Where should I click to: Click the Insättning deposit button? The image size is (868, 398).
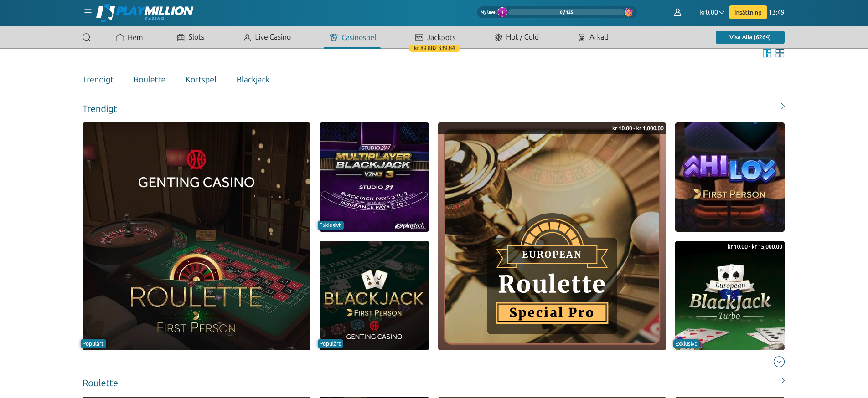click(x=748, y=12)
